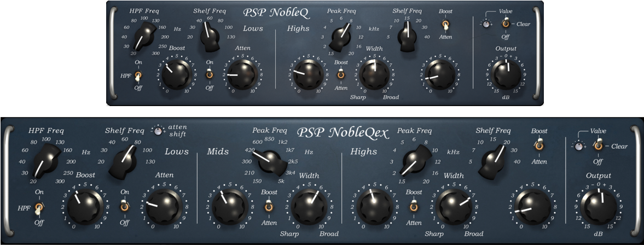
Task: Flip the Mids Boost/Atten switch in NobleQex
Action: [x=269, y=206]
